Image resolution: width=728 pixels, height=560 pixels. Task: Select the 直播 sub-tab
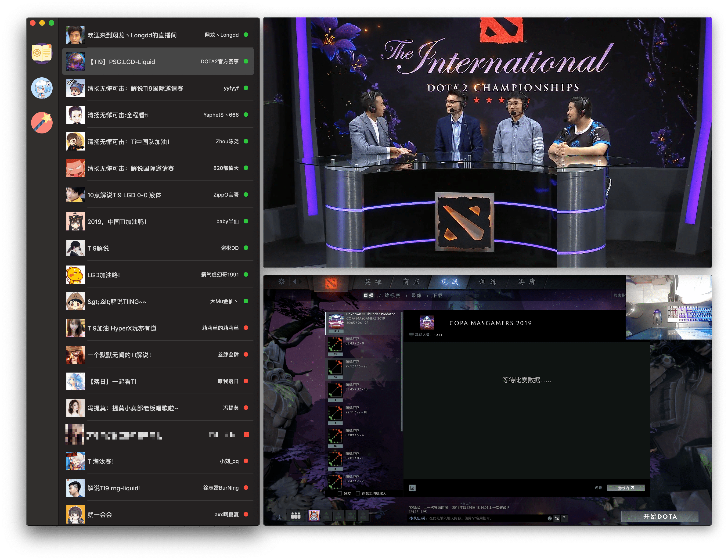368,296
